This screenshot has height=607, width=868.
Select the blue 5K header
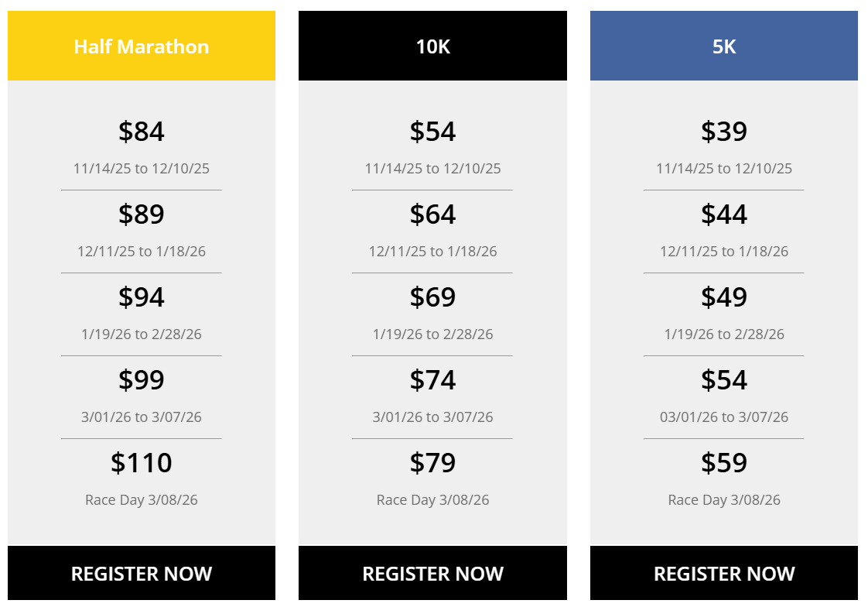(x=724, y=46)
